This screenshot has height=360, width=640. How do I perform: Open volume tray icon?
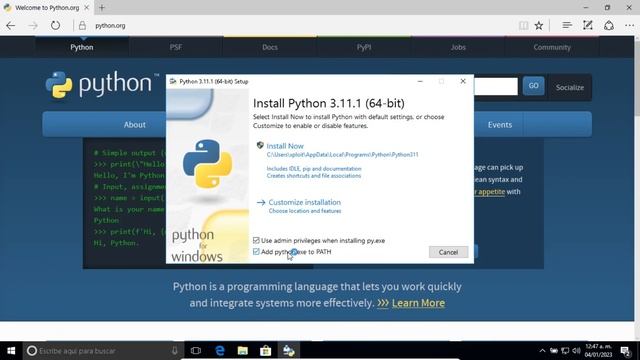coord(576,351)
